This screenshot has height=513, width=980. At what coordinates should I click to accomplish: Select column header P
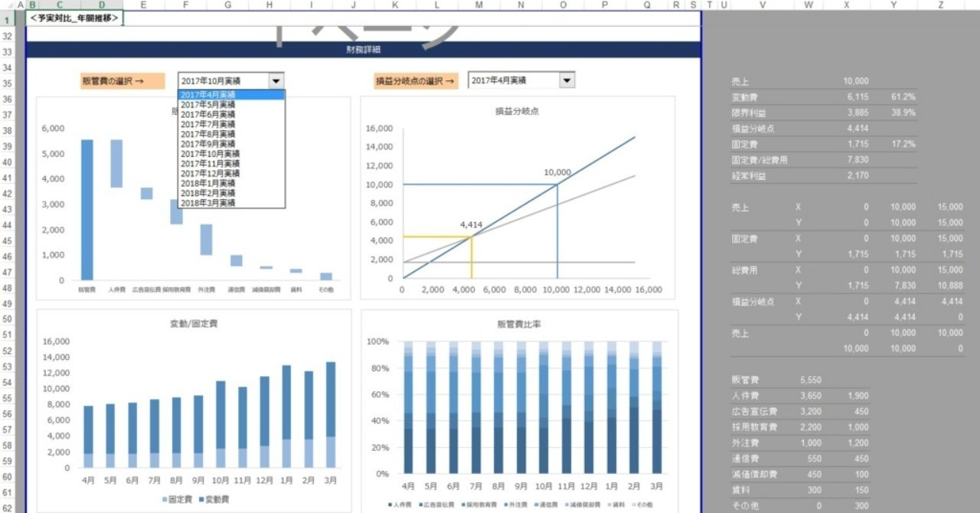(x=605, y=5)
